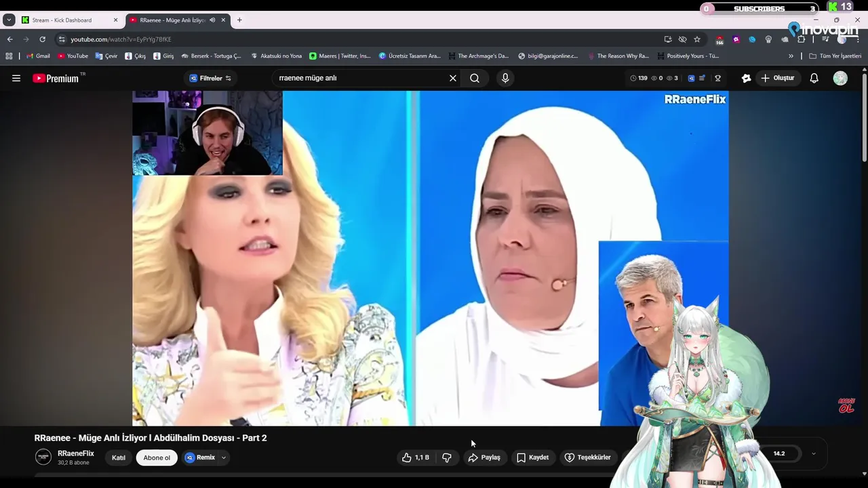
Task: Open the extensions puzzle icon
Action: tap(801, 39)
